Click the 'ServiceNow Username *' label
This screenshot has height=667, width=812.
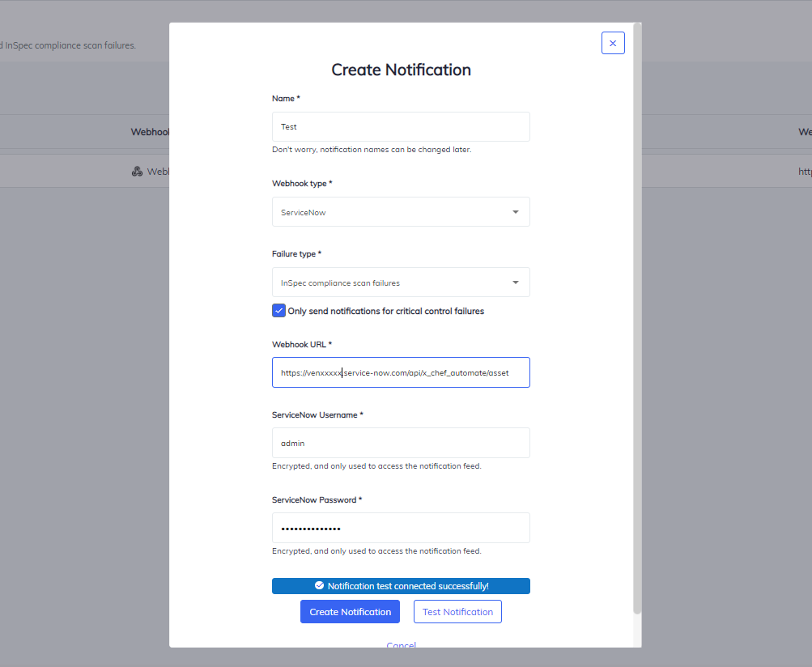click(x=317, y=414)
